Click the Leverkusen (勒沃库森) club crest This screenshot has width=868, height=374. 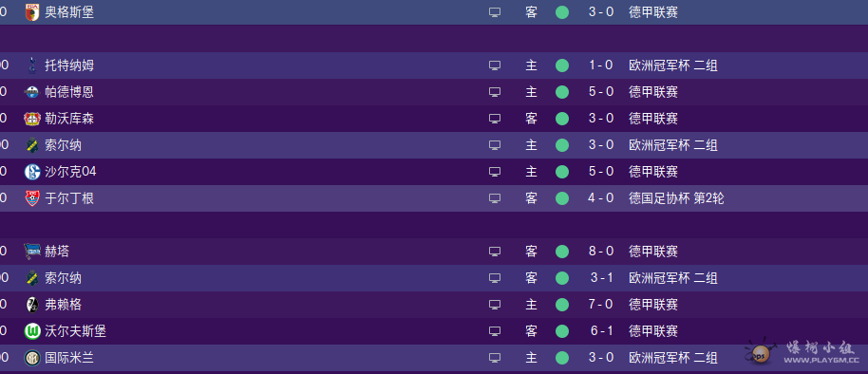point(32,119)
